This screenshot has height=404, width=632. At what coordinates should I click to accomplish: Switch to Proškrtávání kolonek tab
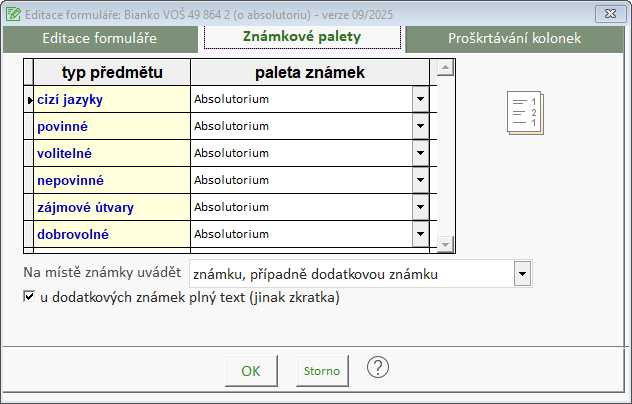tap(514, 38)
